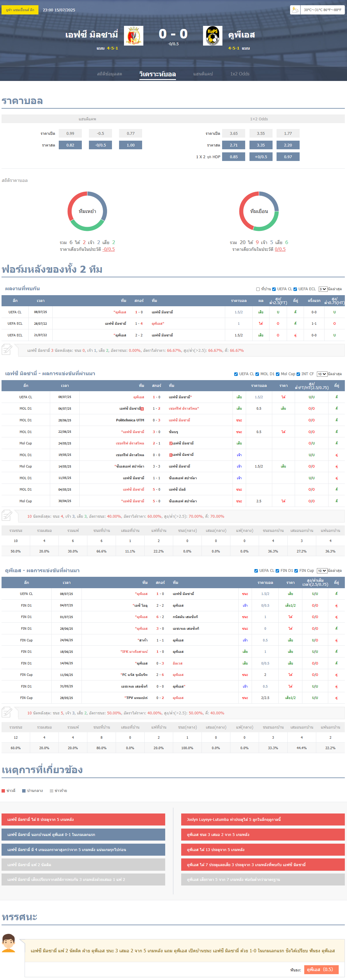Click the opening handicap 0.99 value
Viewport: 347px width, 980px height.
point(70,134)
